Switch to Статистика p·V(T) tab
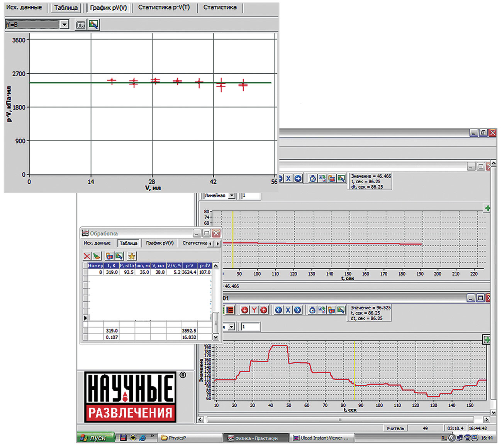Image resolution: width=502 pixels, height=448 pixels. 164,7
